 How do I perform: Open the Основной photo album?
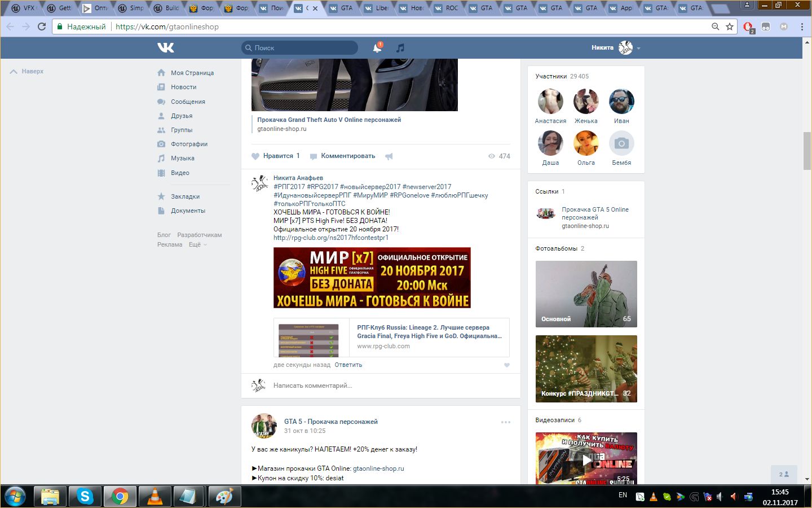[586, 294]
